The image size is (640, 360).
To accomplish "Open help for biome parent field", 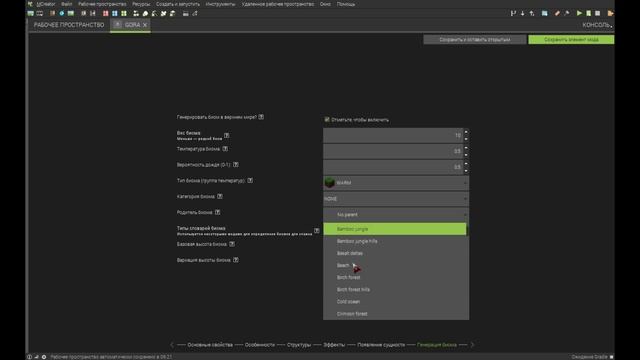I will [218, 212].
